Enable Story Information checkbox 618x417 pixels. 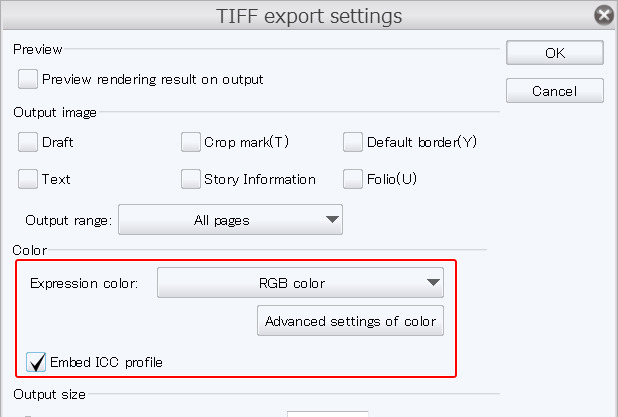[191, 180]
